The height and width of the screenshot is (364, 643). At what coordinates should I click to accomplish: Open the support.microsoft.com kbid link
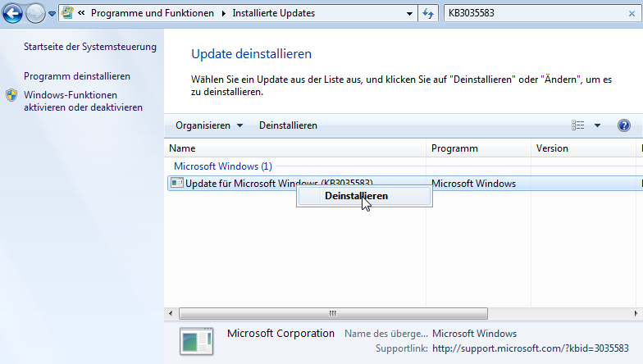click(530, 348)
